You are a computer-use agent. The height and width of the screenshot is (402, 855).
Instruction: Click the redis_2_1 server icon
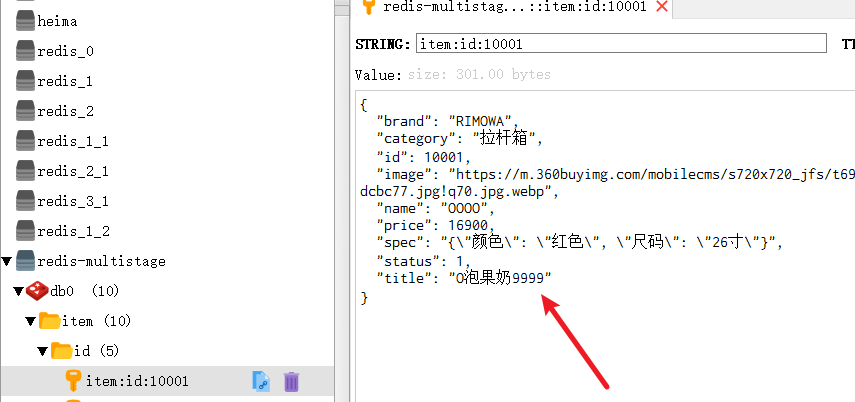tap(23, 171)
